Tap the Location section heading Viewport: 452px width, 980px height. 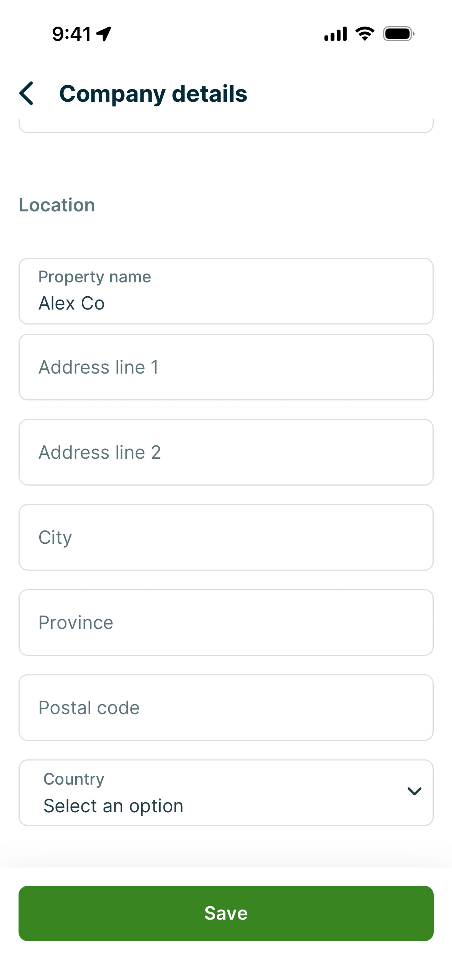(57, 205)
